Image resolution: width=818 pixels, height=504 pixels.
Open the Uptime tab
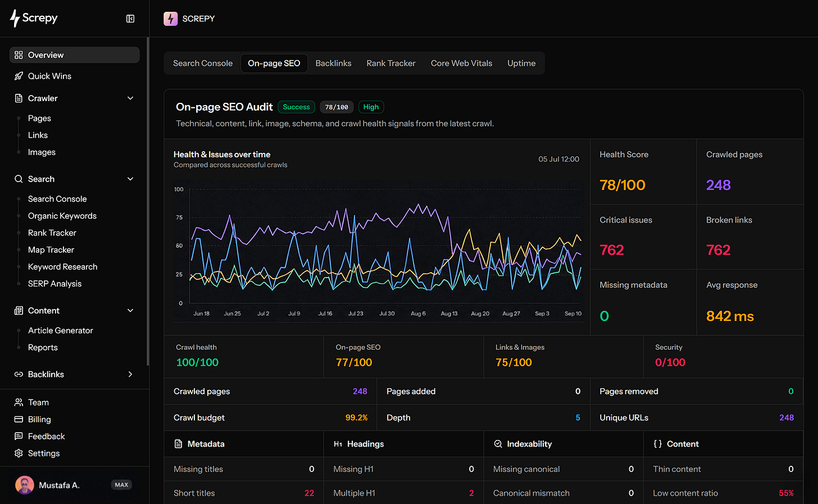[521, 63]
